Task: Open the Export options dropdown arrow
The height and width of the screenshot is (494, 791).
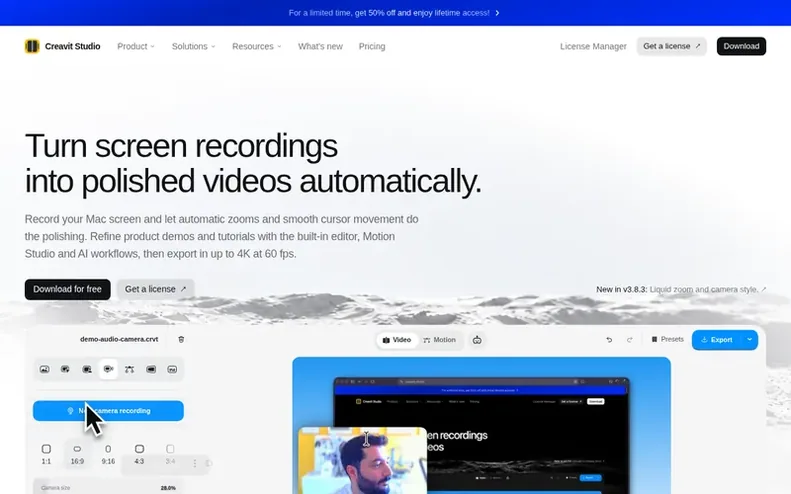Action: point(750,340)
